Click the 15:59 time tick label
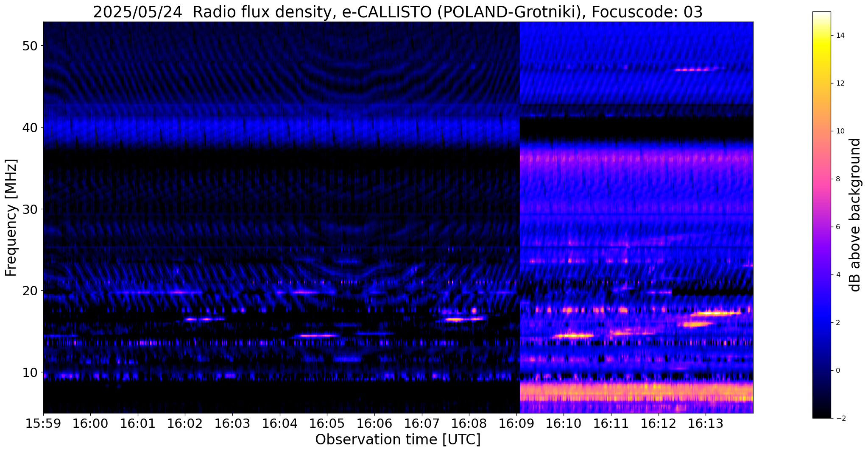The height and width of the screenshot is (452, 868). coord(43,424)
